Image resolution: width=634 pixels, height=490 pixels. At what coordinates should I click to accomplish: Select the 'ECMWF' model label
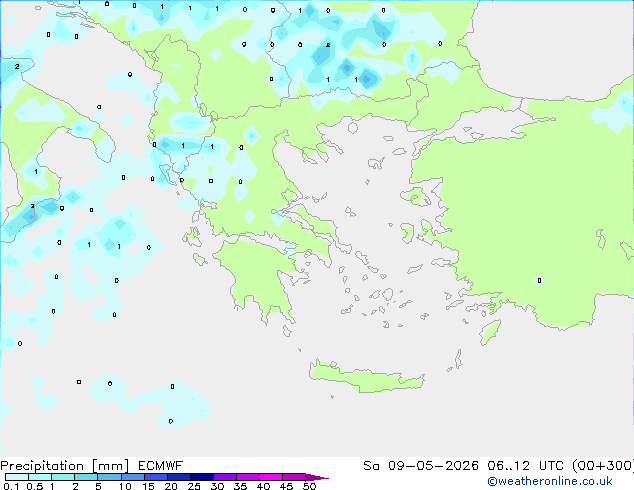point(161,466)
